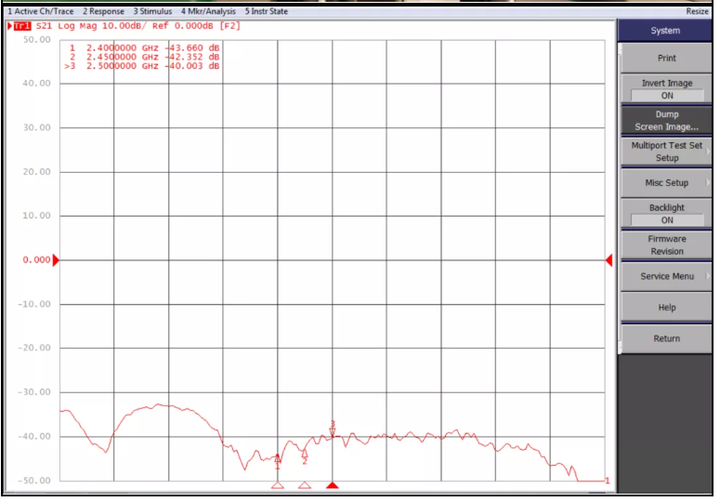
Task: Click marker 3 symbol on the trace
Action: (x=332, y=429)
